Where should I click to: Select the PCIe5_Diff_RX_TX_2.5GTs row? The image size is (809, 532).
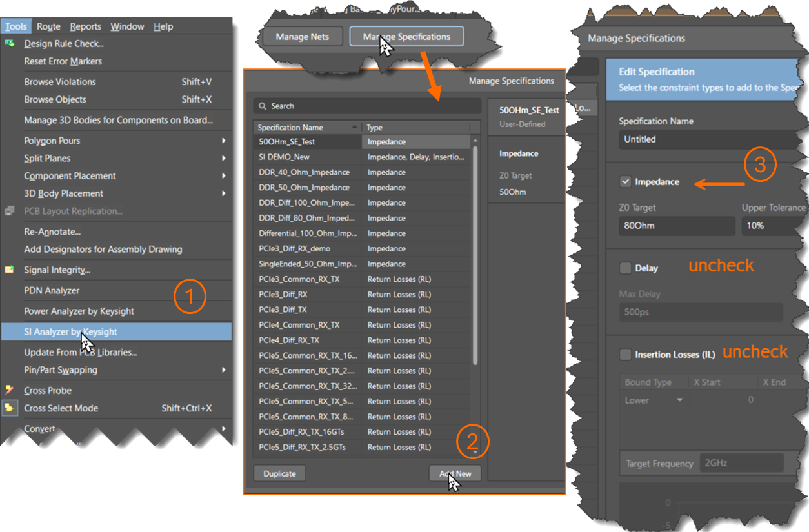(363, 447)
